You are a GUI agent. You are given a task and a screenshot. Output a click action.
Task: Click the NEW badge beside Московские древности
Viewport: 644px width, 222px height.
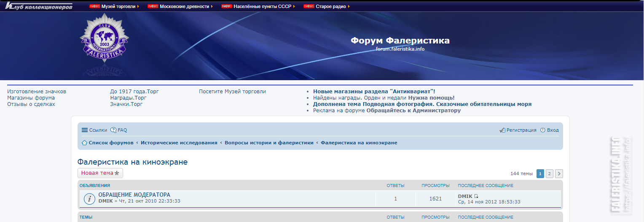pos(153,6)
